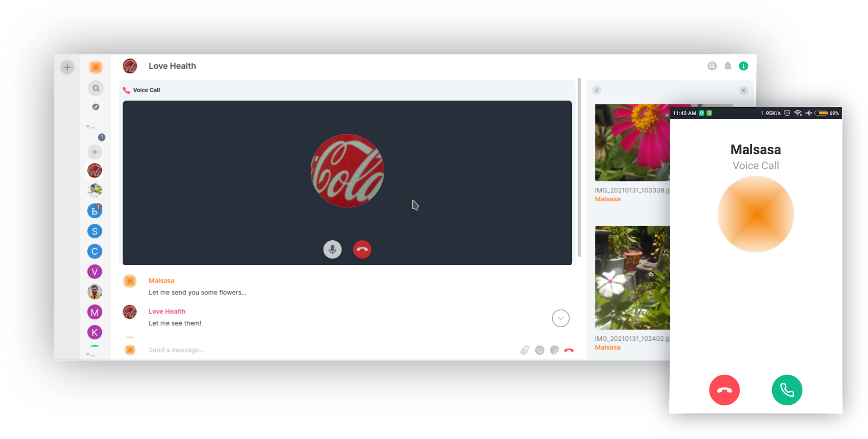The image size is (868, 439).
Task: Open the blue C channel avatar
Action: (x=95, y=251)
